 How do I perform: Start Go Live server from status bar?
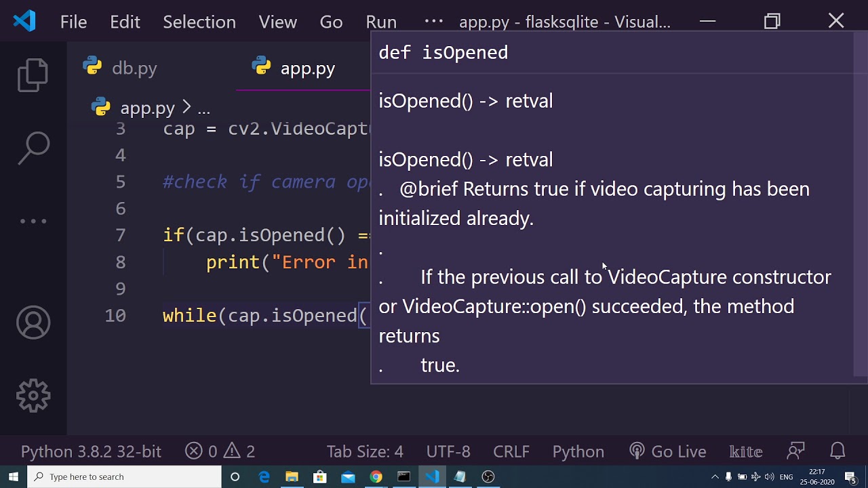668,451
